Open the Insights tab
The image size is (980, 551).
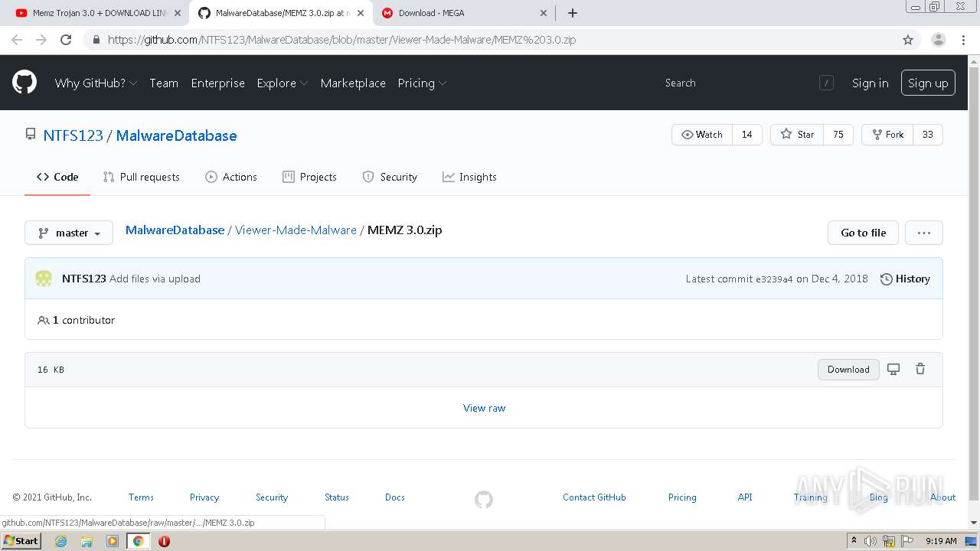[x=469, y=177]
